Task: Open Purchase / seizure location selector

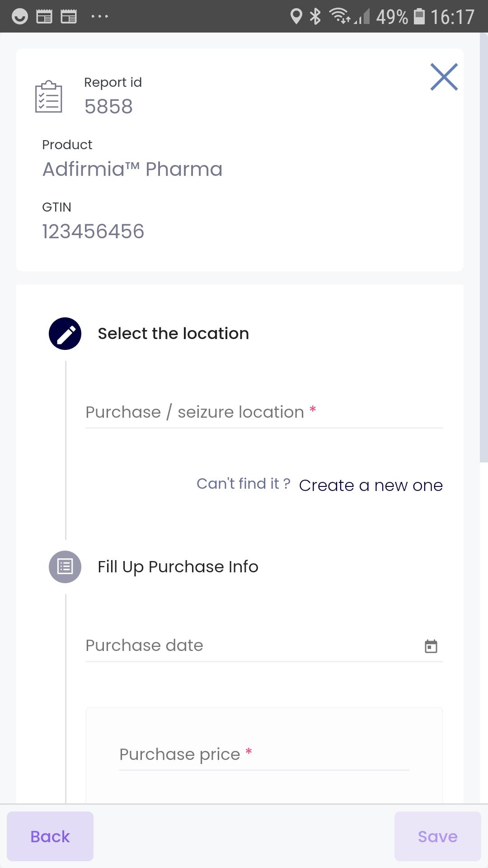Action: pos(264,412)
